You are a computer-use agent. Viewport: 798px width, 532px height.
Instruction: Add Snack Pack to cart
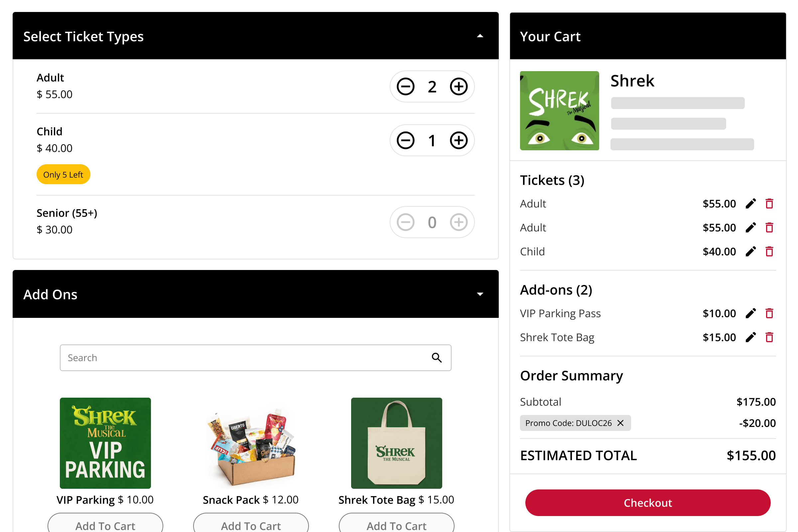[x=251, y=523]
